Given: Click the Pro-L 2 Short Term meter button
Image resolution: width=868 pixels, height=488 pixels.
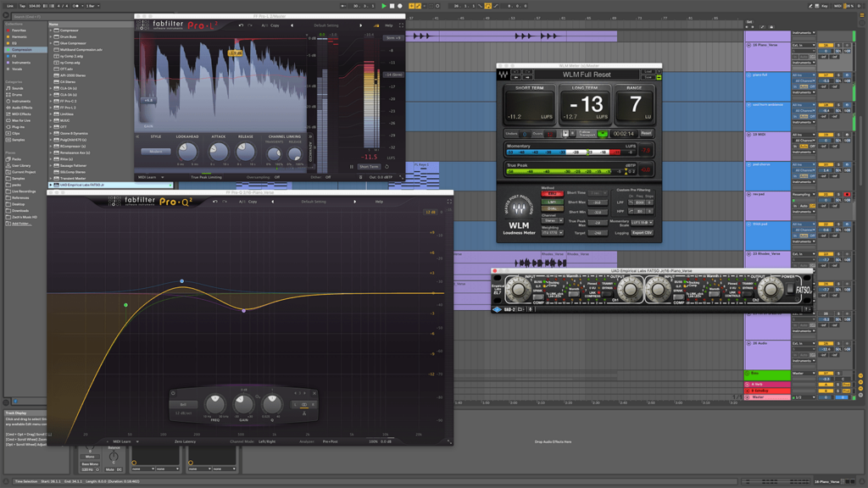Looking at the screenshot, I should point(369,167).
